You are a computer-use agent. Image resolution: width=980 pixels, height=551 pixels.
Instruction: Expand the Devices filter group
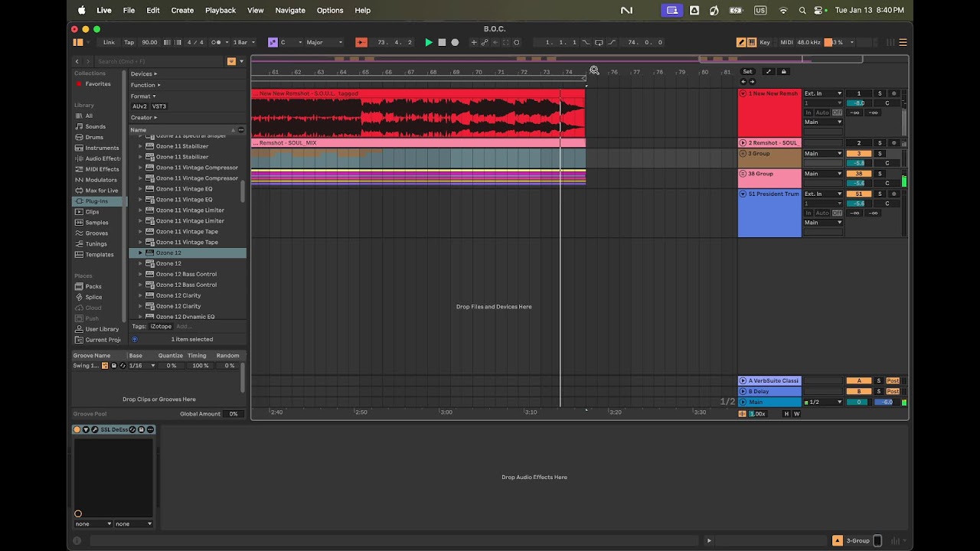click(x=144, y=74)
